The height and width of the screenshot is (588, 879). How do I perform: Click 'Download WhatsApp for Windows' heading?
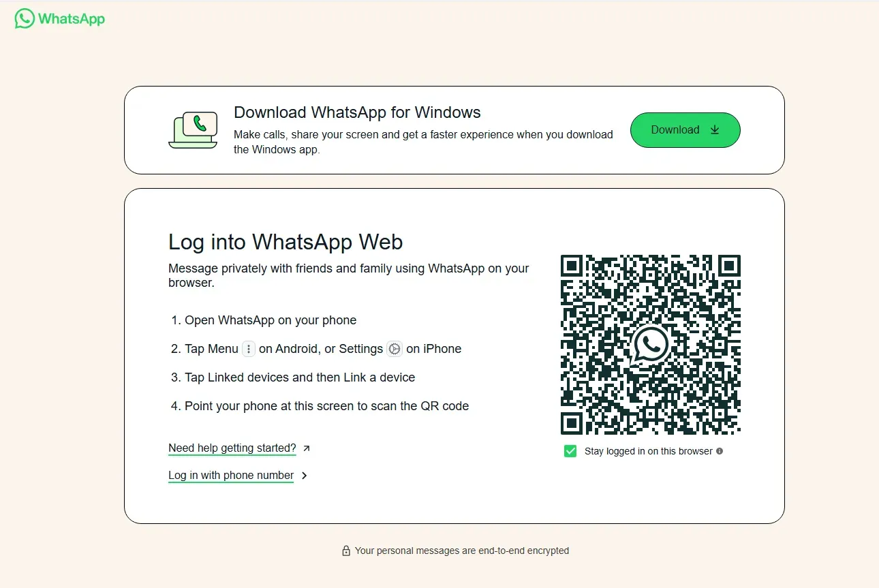click(x=357, y=112)
